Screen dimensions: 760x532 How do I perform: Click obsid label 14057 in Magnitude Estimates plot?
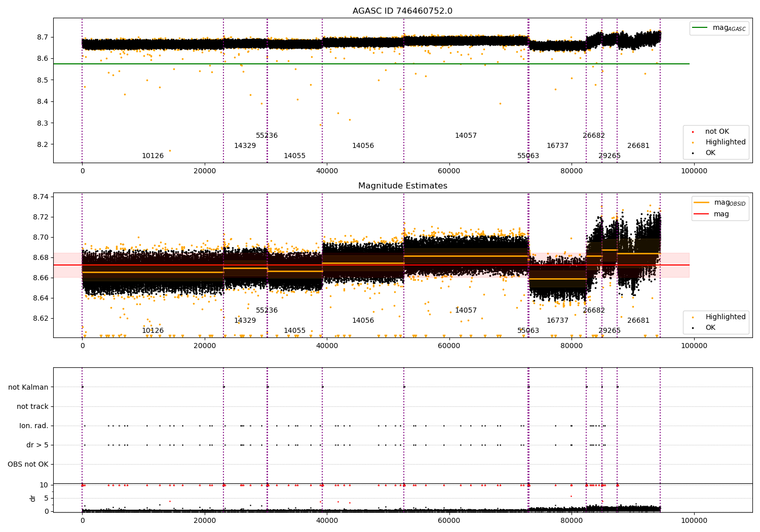(466, 311)
